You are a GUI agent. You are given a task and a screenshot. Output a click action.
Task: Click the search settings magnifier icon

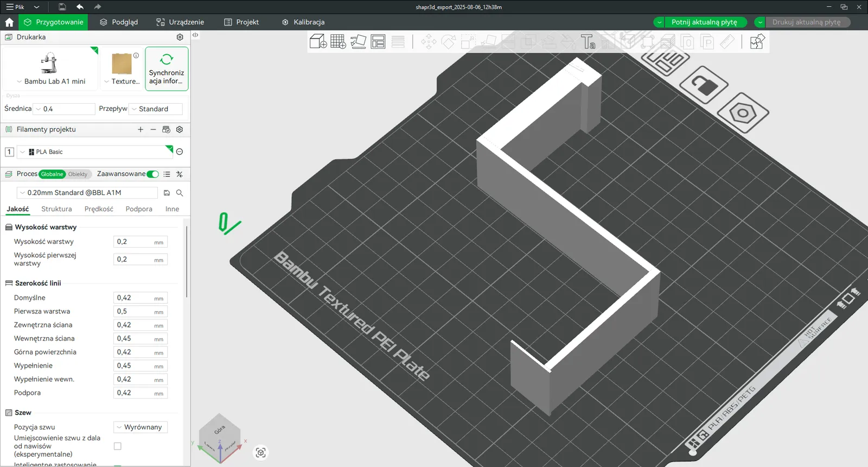coord(180,193)
